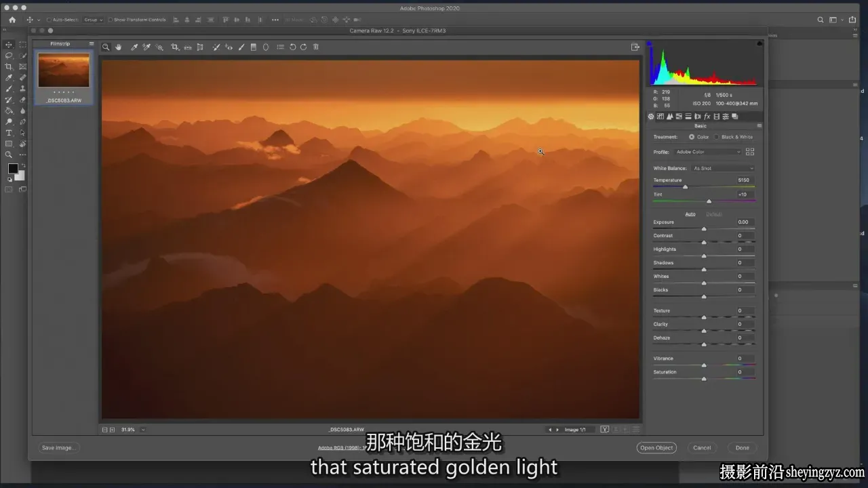The image size is (868, 488).
Task: Select the Black & White treatment radio button
Action: pos(716,137)
